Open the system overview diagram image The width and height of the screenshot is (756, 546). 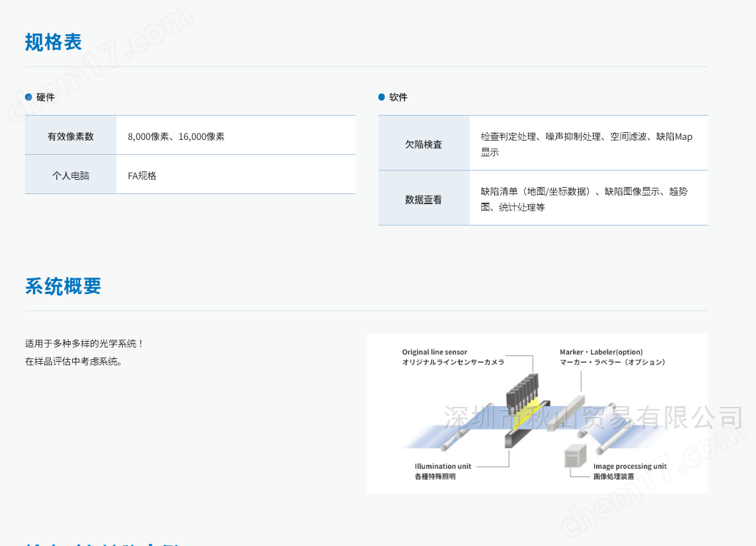point(537,413)
